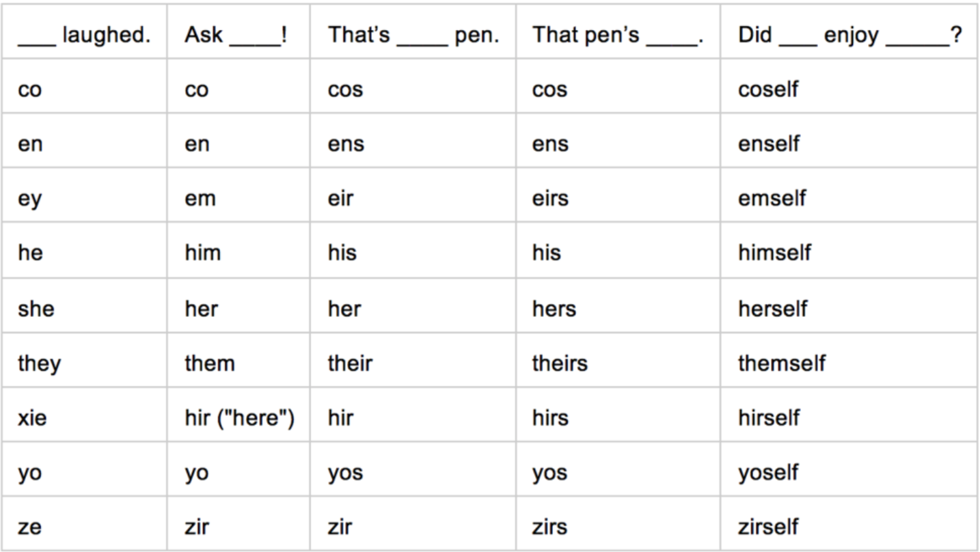The height and width of the screenshot is (552, 980).
Task: Select the cell containing "coself"
Action: click(x=768, y=89)
